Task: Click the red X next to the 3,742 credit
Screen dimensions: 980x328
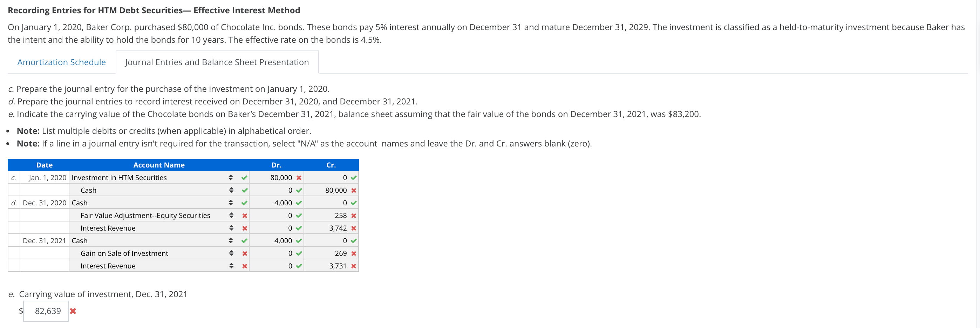Action: coord(353,228)
